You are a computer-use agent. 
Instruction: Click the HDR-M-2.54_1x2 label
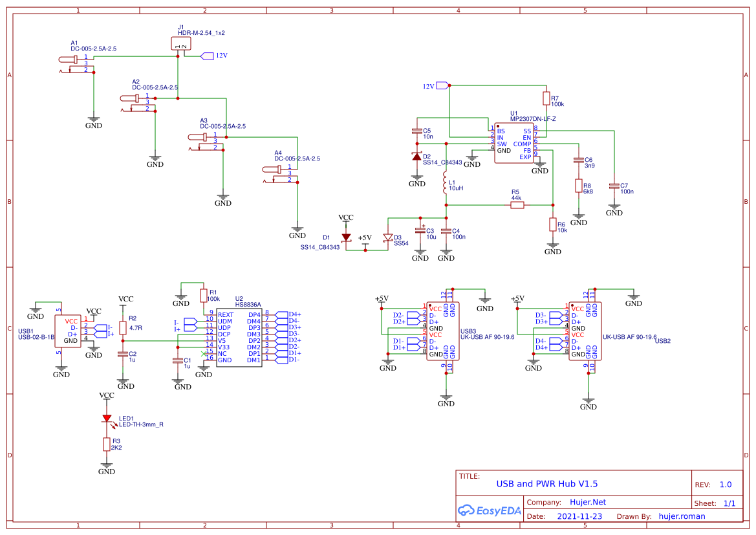click(x=201, y=33)
